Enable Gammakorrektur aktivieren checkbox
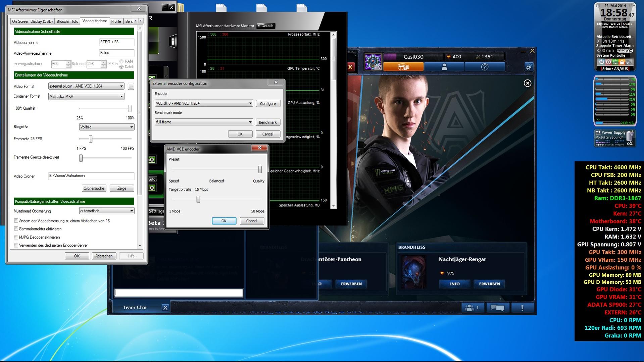The width and height of the screenshot is (644, 362). pos(16,229)
